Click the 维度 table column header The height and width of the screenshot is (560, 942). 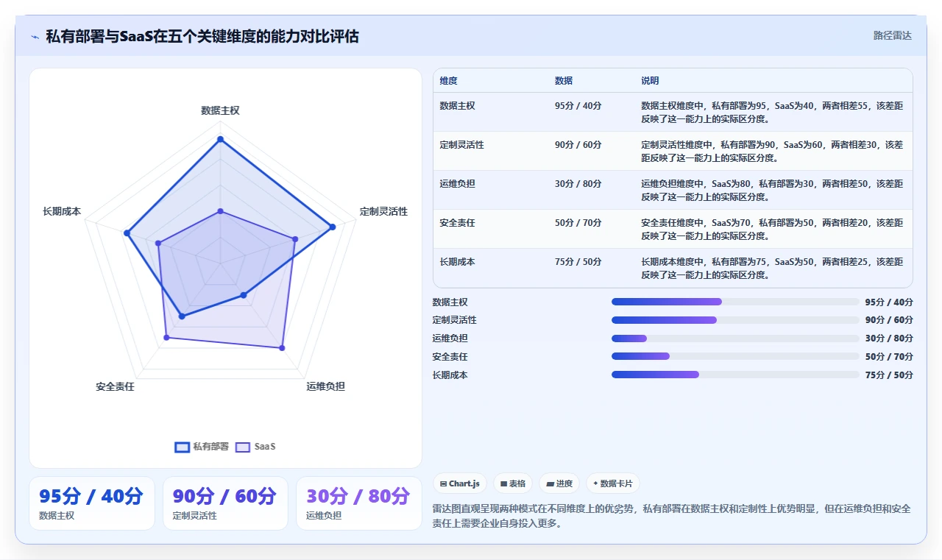pos(448,81)
